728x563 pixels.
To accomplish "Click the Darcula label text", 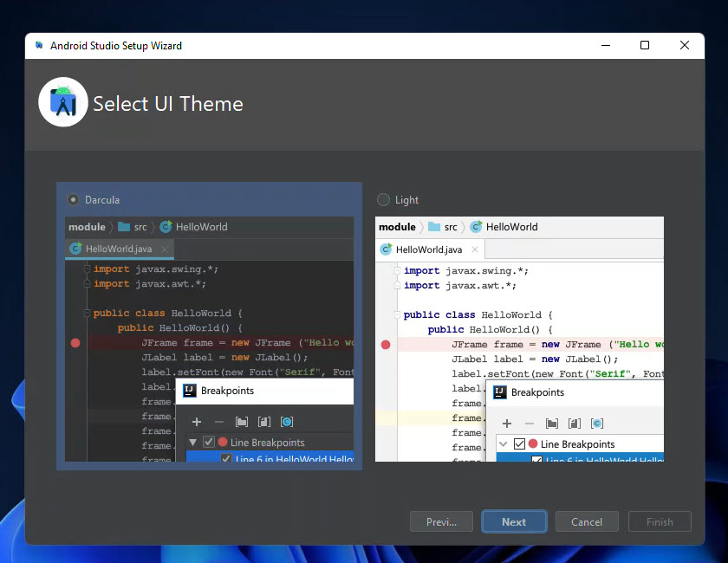I will [x=102, y=200].
